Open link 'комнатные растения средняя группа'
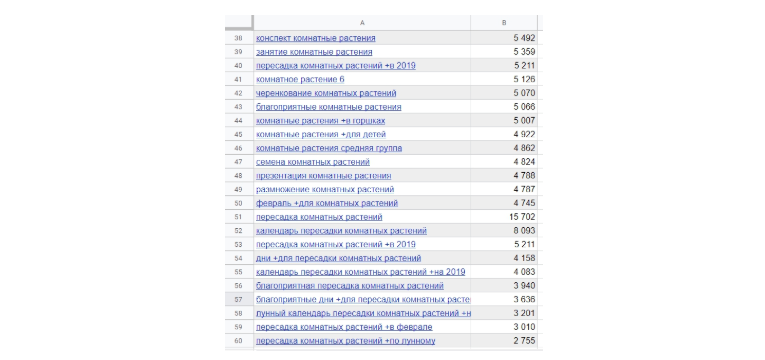 tap(329, 148)
